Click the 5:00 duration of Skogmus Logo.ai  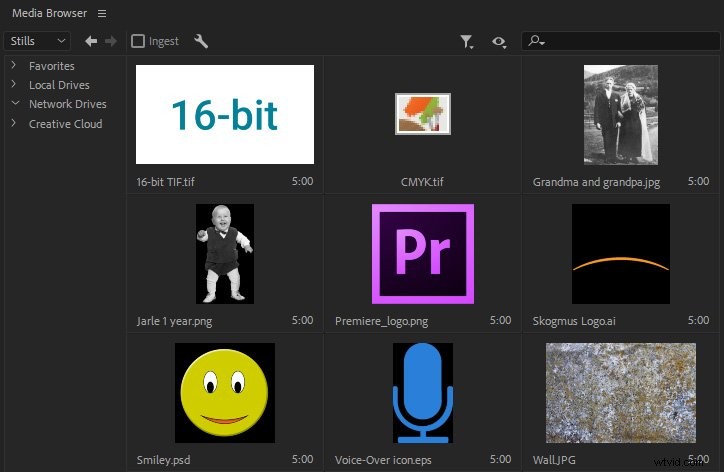[698, 320]
